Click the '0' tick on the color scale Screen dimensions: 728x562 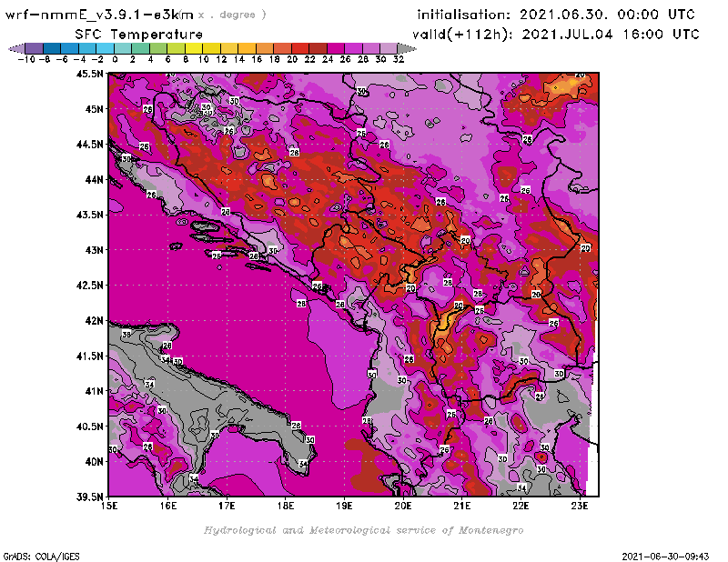[115, 59]
